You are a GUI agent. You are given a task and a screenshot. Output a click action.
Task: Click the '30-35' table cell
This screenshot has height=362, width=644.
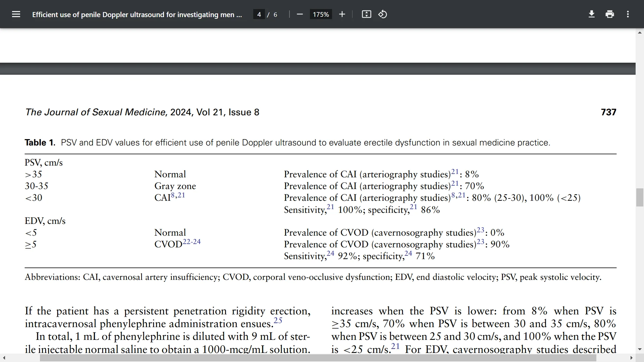37,186
